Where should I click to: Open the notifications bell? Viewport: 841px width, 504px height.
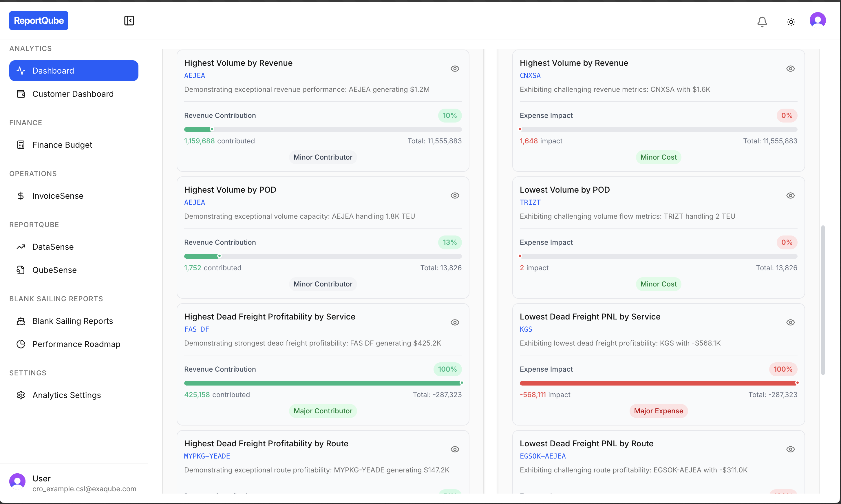[762, 22]
